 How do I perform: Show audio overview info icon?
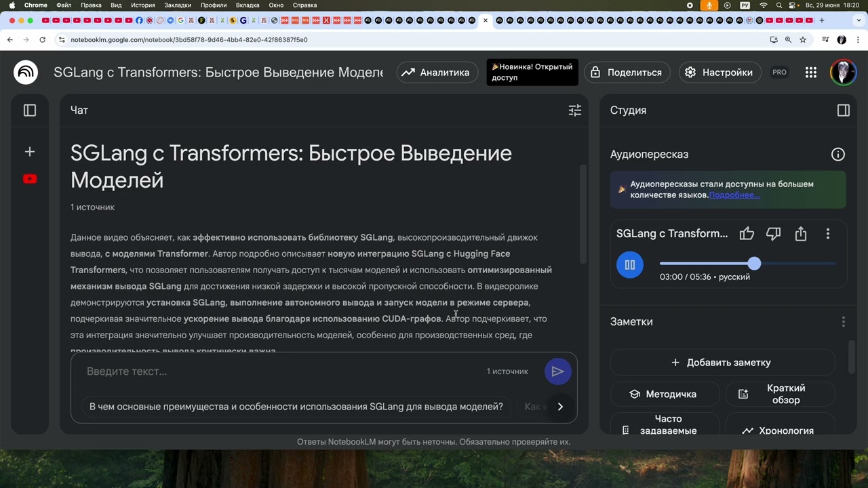pos(838,155)
